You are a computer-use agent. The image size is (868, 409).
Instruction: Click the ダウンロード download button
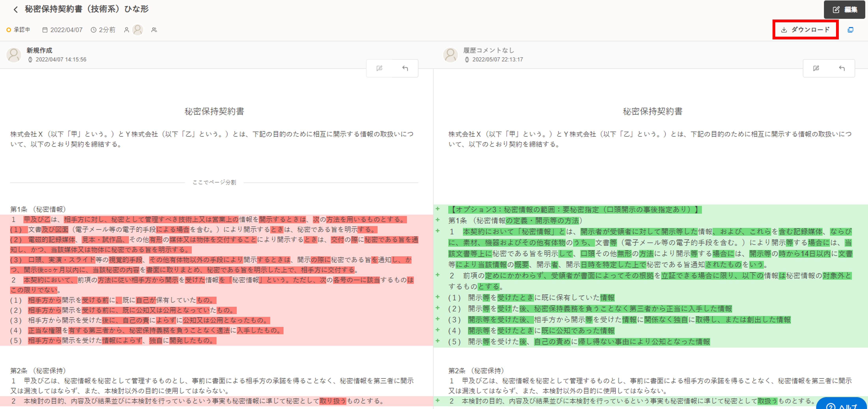805,30
